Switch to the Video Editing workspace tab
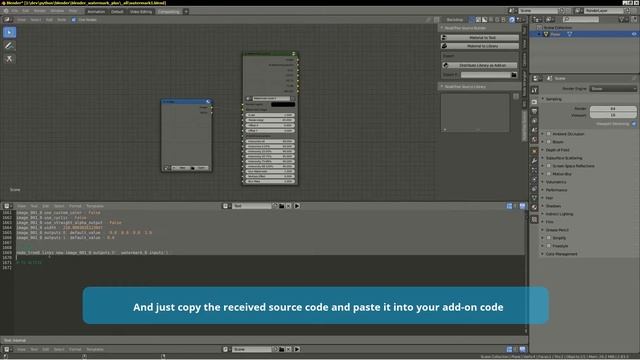 tap(141, 11)
